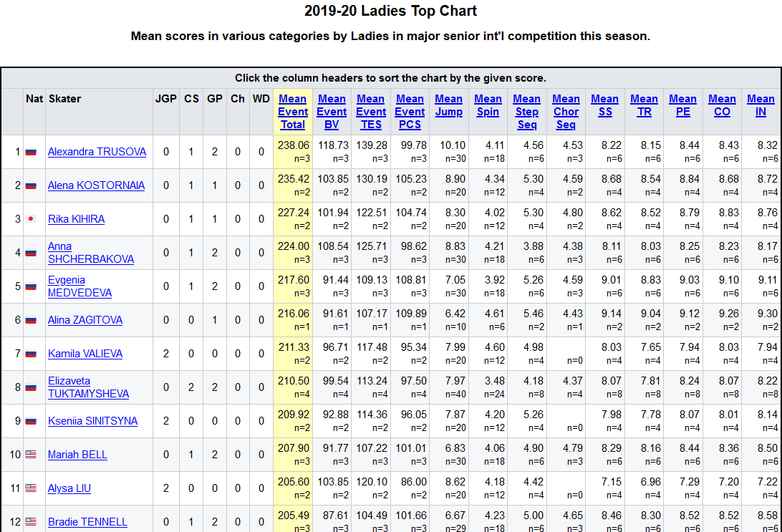Sort by Mean IN column header
The height and width of the screenshot is (532, 782).
coord(761,105)
